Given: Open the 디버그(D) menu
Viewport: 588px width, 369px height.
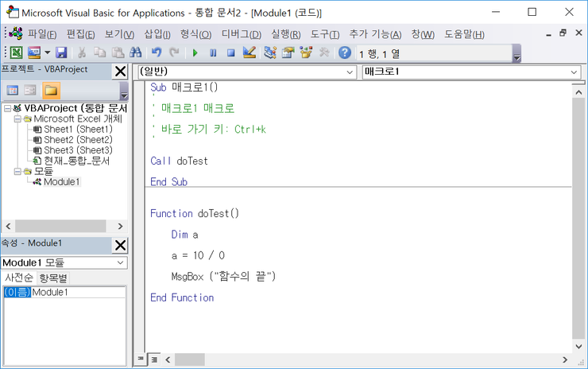Looking at the screenshot, I should point(241,34).
